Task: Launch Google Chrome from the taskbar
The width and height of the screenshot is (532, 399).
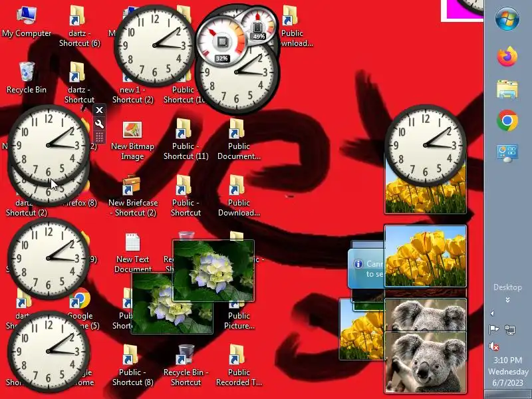Action: point(507,120)
